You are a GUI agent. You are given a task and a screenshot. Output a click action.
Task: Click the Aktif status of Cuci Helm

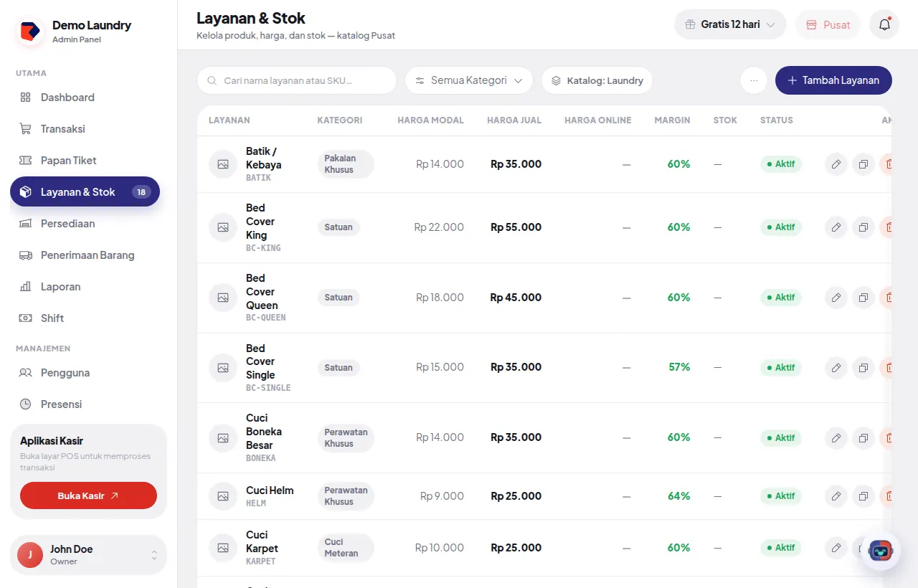(781, 496)
